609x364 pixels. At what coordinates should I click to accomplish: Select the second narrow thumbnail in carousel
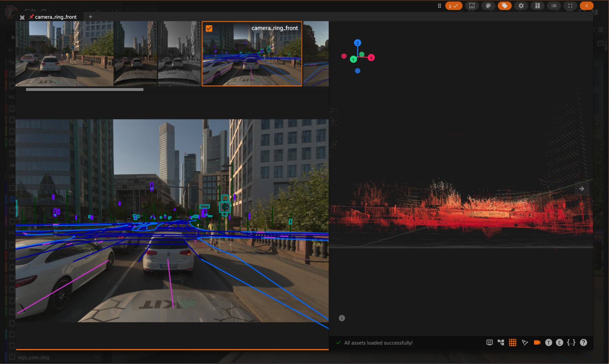tap(136, 54)
